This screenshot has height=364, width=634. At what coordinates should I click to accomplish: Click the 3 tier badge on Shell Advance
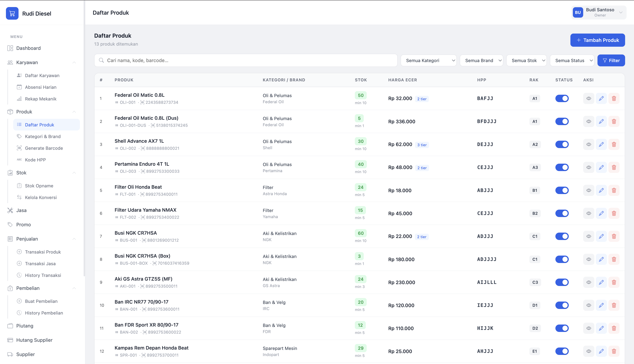[422, 145]
